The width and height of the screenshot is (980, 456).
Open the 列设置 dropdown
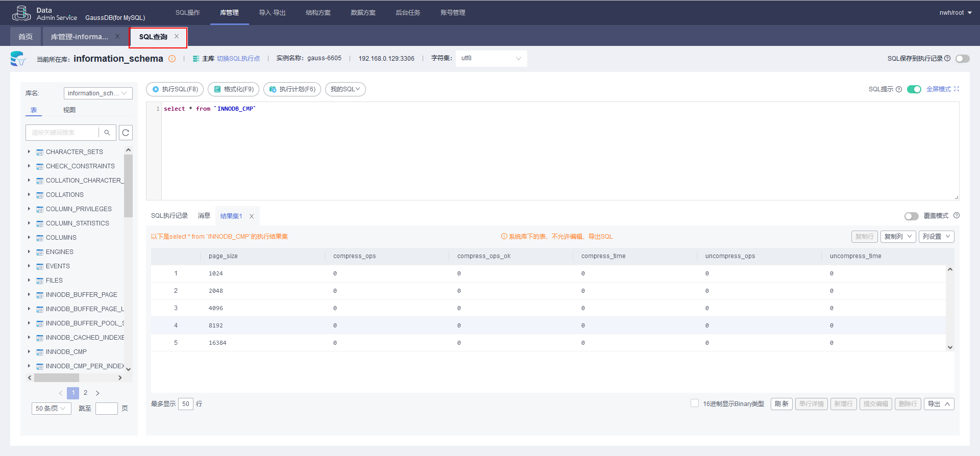point(937,237)
